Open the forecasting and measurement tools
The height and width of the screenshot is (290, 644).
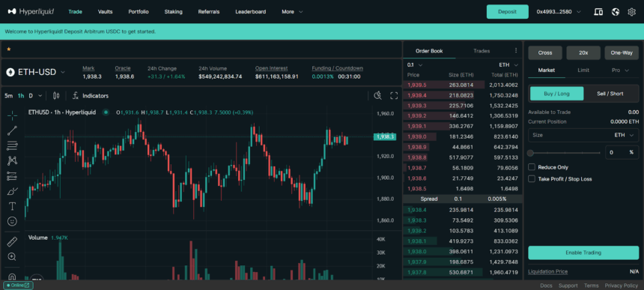(12, 176)
